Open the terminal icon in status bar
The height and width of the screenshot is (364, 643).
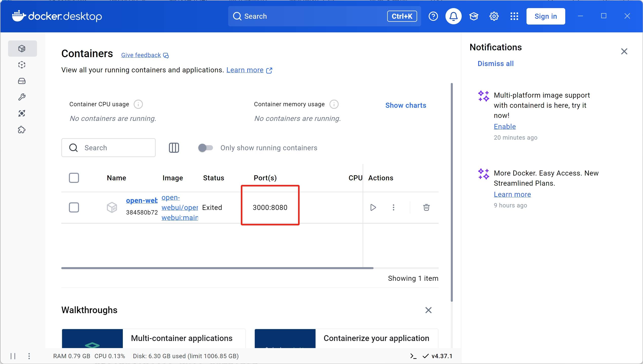click(x=413, y=356)
